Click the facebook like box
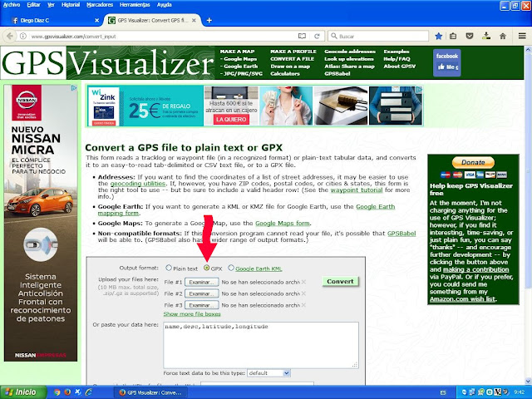This screenshot has width=532, height=399. tap(447, 62)
